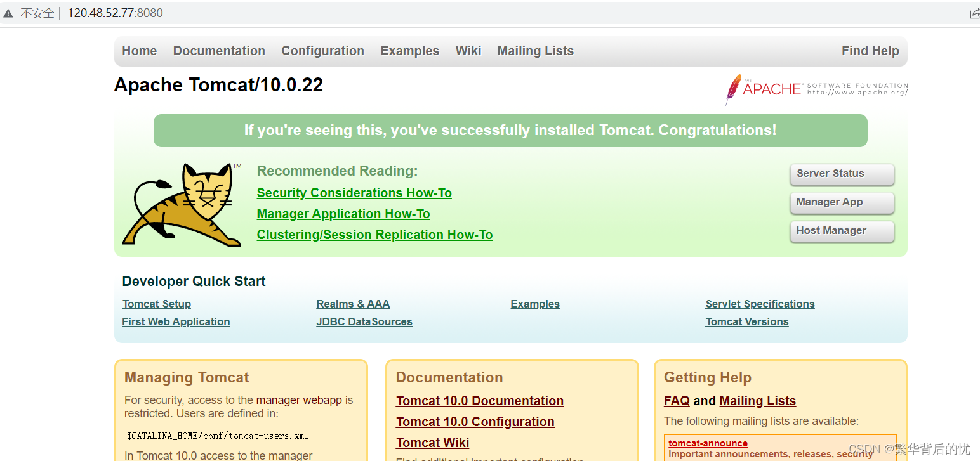Image resolution: width=980 pixels, height=461 pixels.
Task: Open Mailing Lists link under Getting Help
Action: [758, 401]
